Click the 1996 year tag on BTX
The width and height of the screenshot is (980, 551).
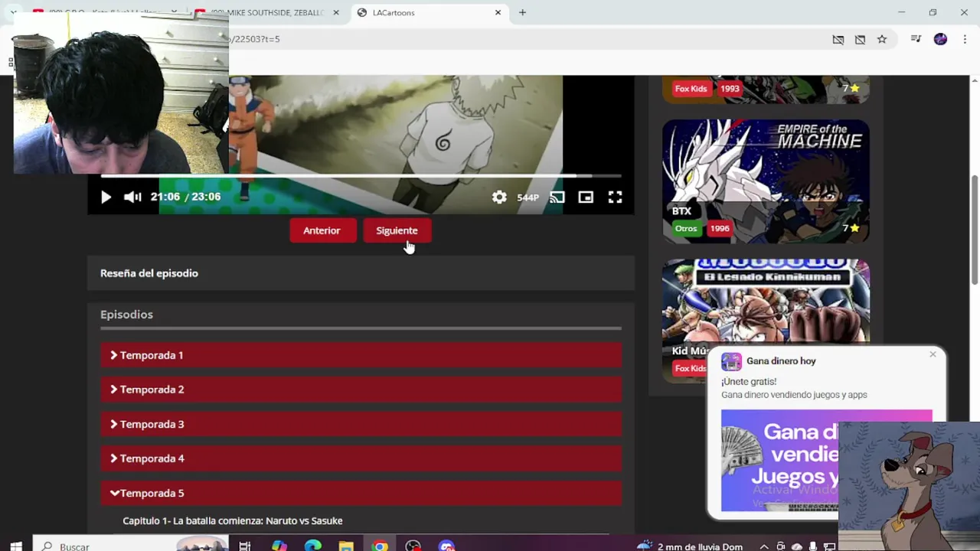coord(719,228)
